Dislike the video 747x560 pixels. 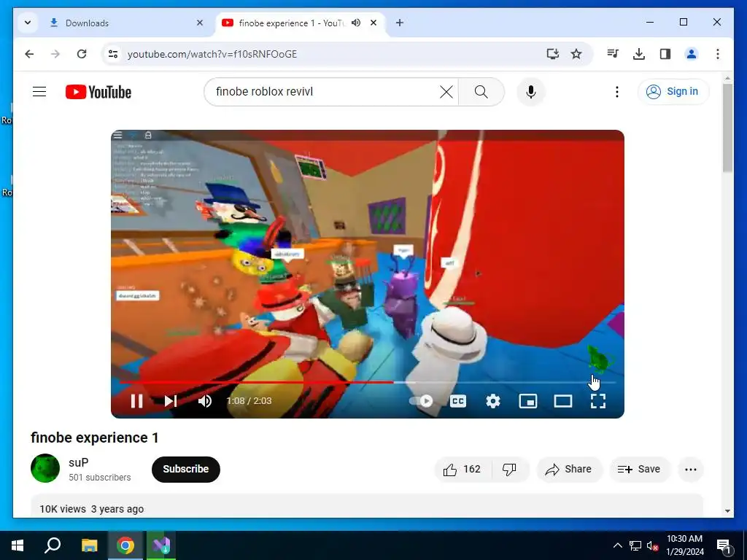point(509,470)
